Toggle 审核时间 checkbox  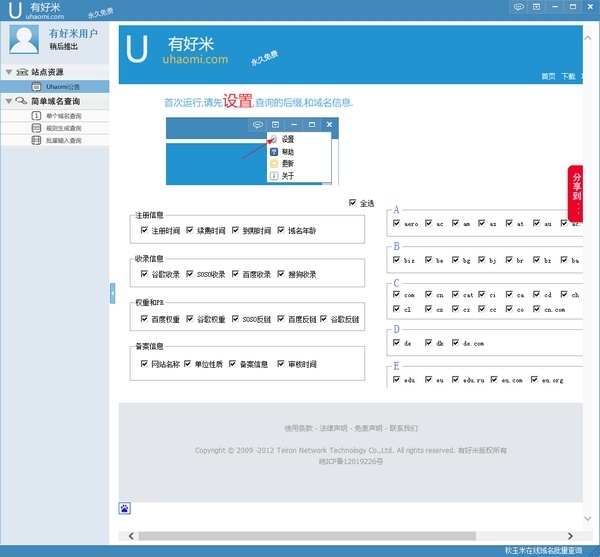[281, 363]
